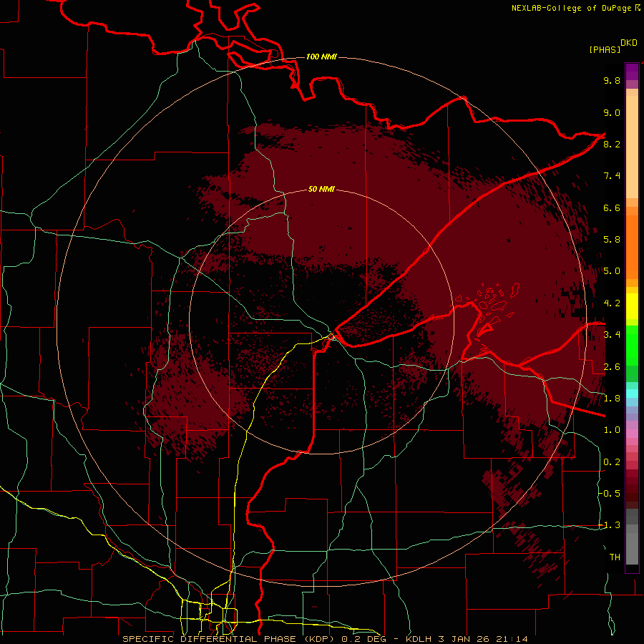
Task: Pick the cyan segment of the color bar
Action: (632, 394)
